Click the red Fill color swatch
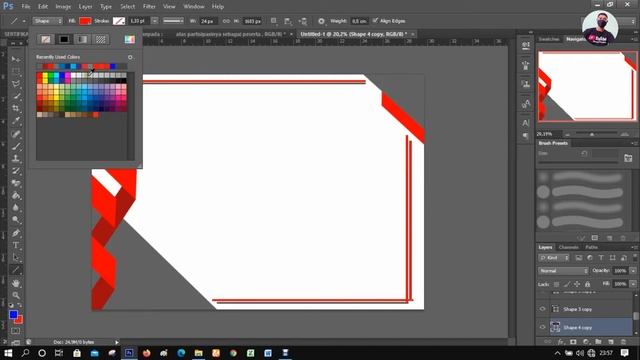The width and height of the screenshot is (640, 360). (x=85, y=21)
